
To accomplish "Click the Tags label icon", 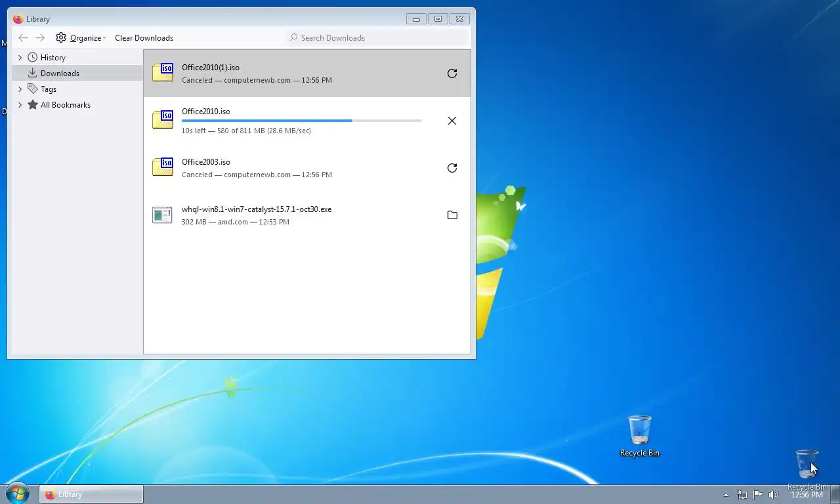I will (33, 89).
